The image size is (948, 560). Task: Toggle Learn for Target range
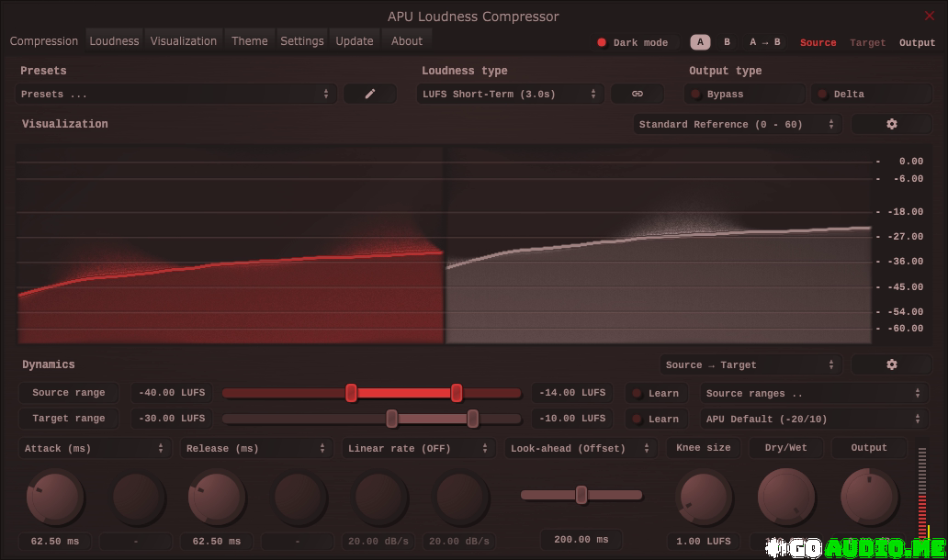pyautogui.click(x=656, y=419)
